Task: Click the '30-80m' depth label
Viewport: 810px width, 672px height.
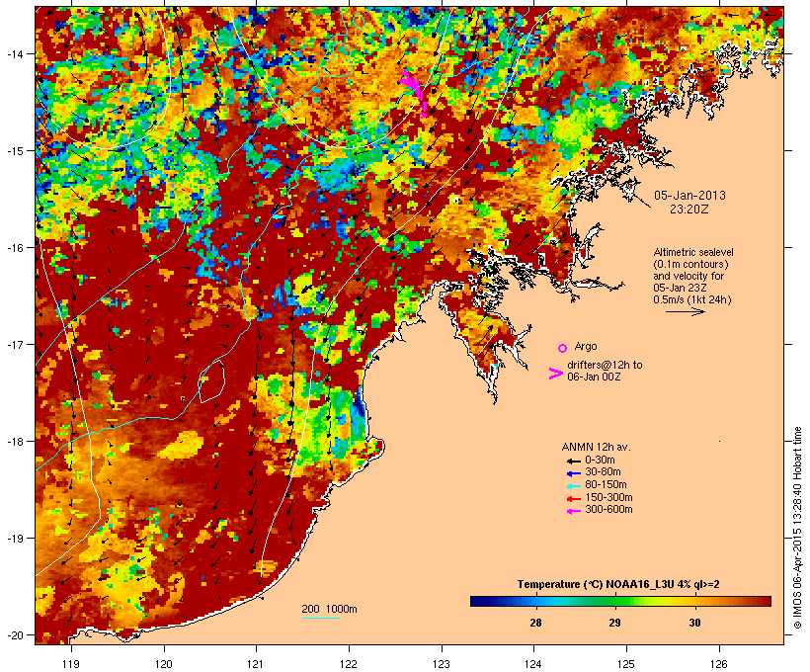Action: point(603,472)
